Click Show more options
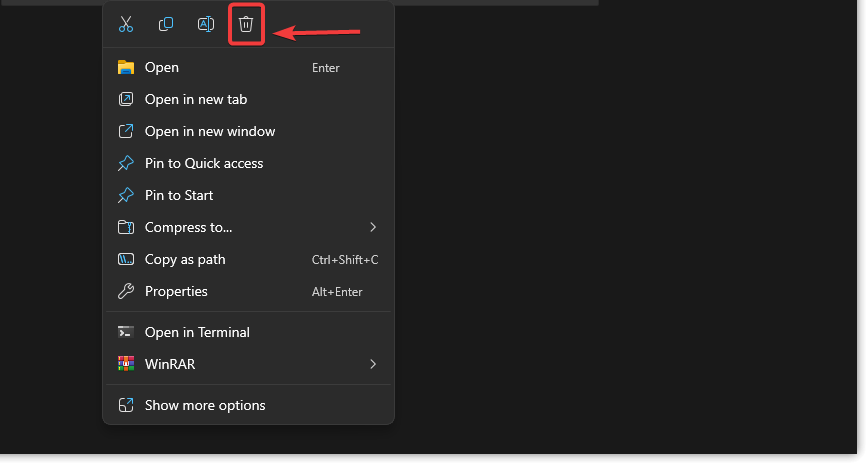Viewport: 867px width, 464px height. (205, 405)
